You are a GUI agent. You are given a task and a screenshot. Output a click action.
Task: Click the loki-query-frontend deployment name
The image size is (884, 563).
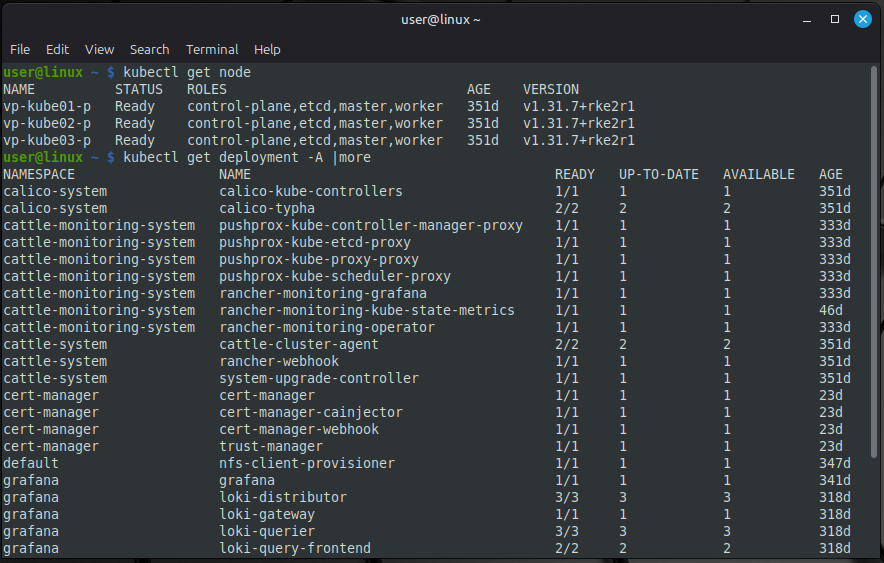tap(295, 548)
